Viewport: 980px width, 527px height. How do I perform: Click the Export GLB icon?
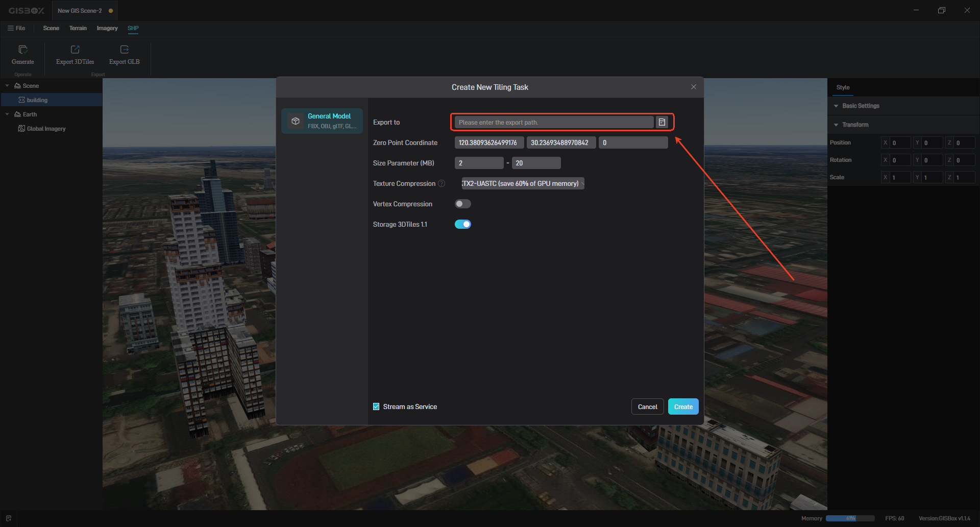click(x=124, y=50)
